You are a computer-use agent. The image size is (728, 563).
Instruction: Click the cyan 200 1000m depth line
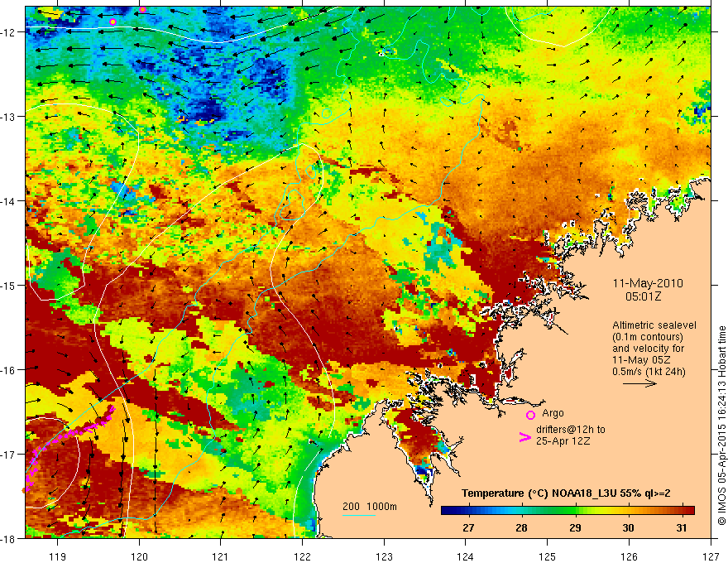[x=359, y=515]
